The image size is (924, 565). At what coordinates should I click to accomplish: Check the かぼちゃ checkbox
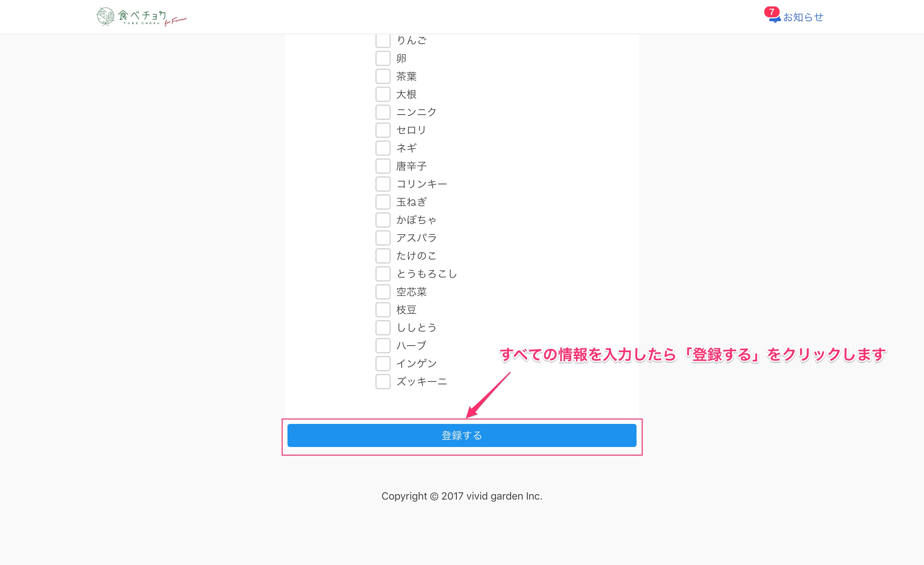coord(383,220)
